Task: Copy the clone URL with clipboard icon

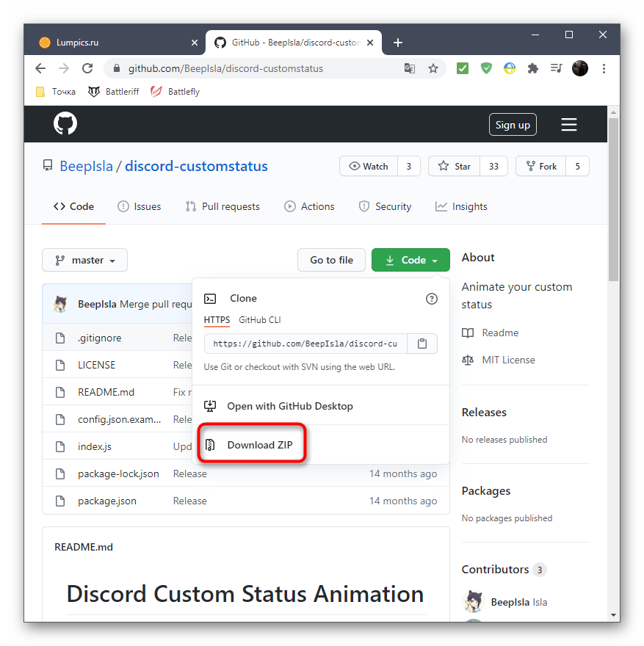Action: (422, 344)
